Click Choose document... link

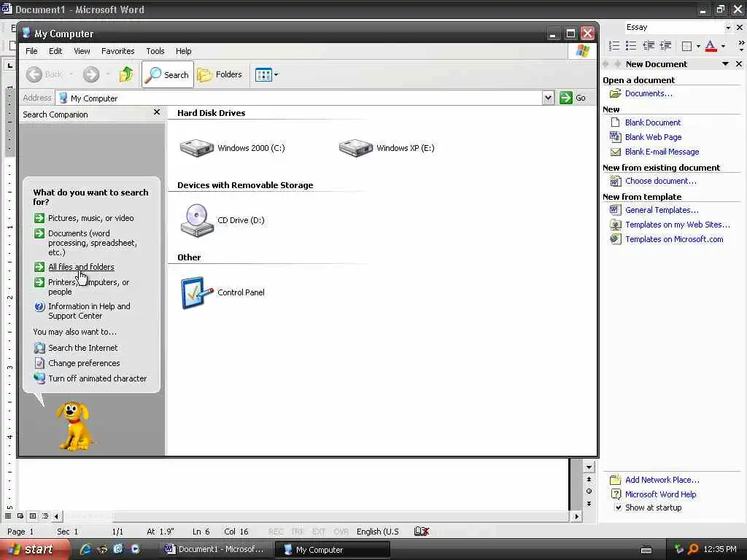point(660,181)
